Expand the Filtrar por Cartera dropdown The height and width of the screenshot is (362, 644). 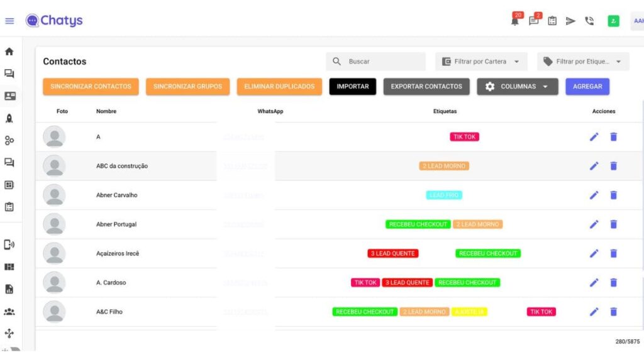click(x=481, y=62)
